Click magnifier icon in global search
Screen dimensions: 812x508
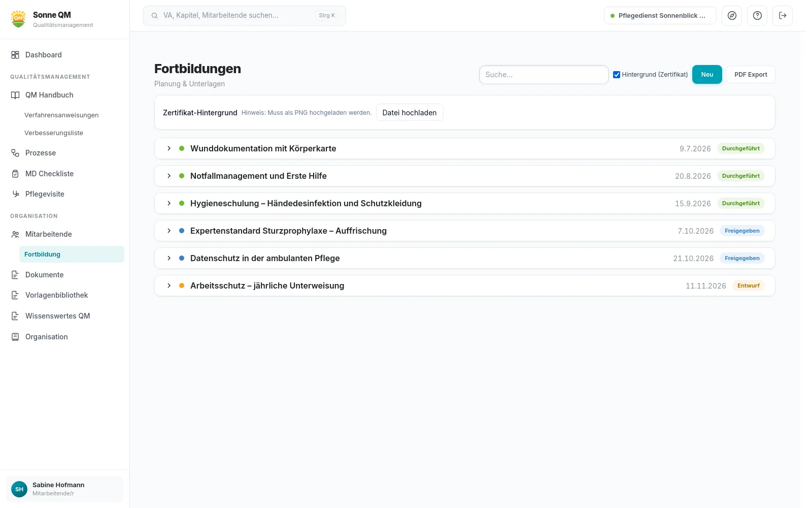pyautogui.click(x=154, y=16)
